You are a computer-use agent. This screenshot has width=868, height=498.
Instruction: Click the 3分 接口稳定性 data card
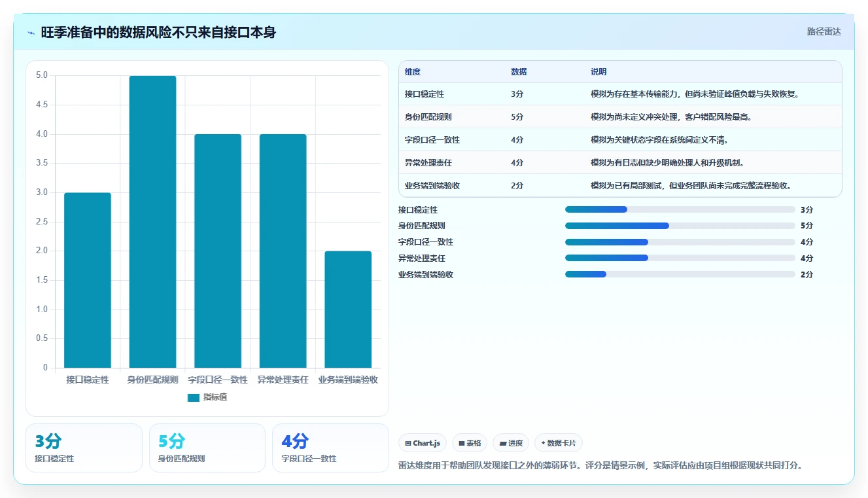[x=84, y=448]
